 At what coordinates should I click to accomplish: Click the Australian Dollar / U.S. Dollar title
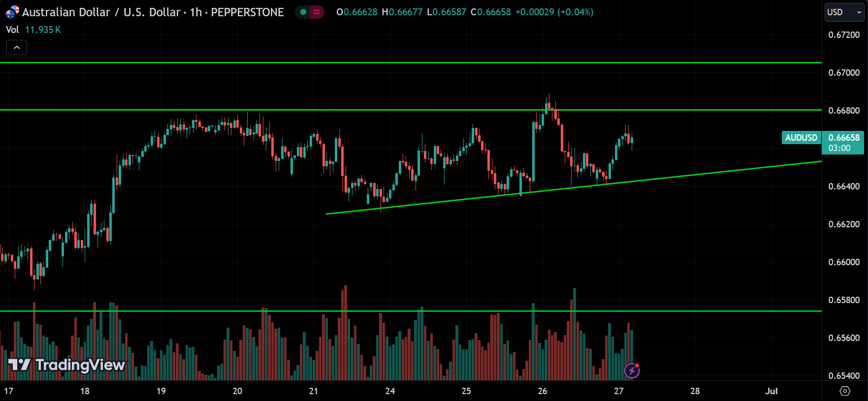click(x=101, y=12)
